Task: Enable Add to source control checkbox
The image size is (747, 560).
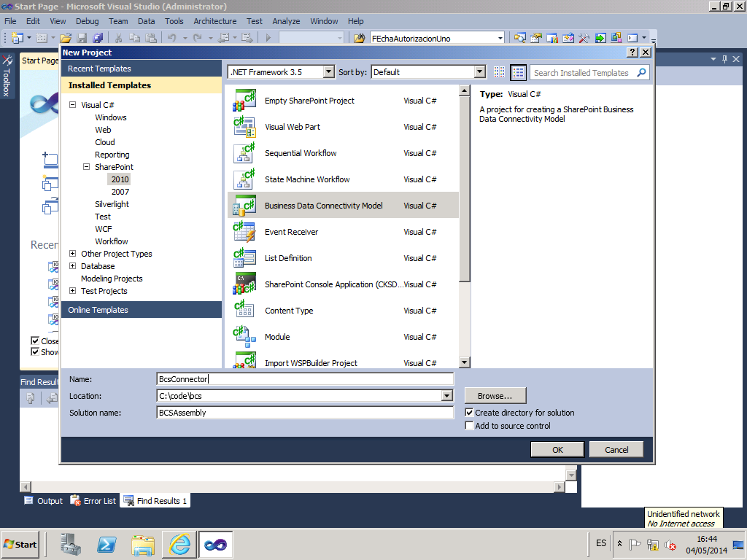Action: (x=470, y=426)
